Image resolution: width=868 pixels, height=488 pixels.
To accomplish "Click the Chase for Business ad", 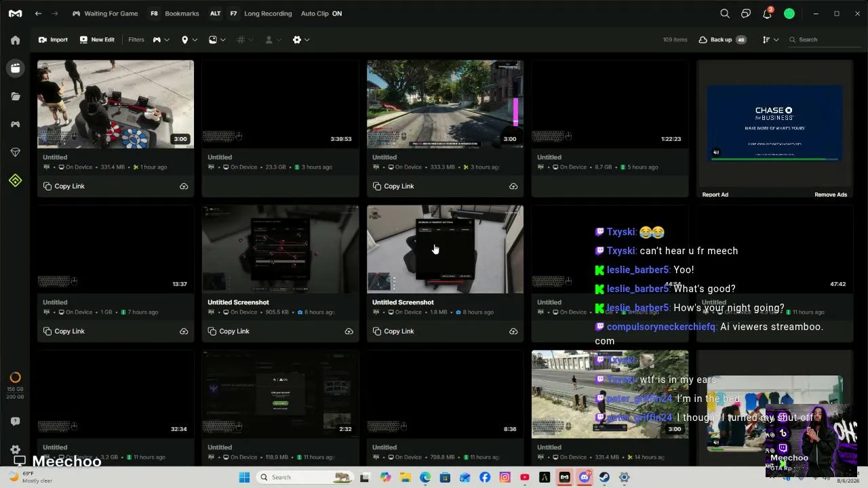I will click(774, 123).
